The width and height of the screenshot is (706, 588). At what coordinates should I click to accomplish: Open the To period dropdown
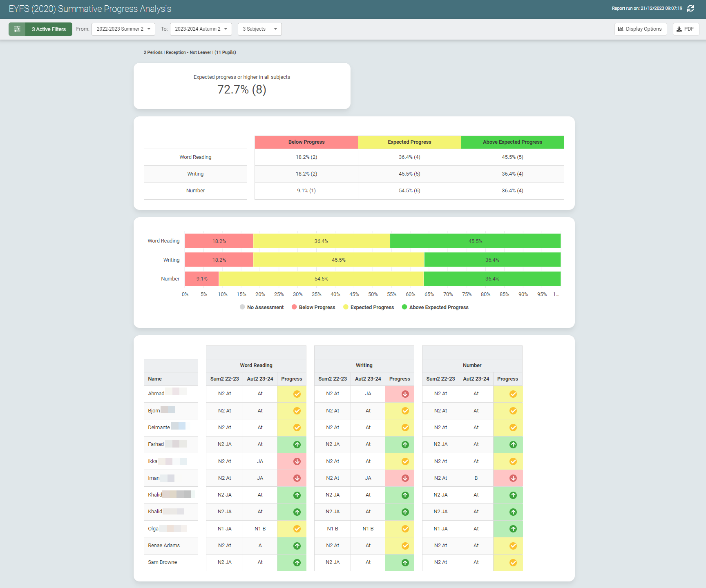point(201,29)
